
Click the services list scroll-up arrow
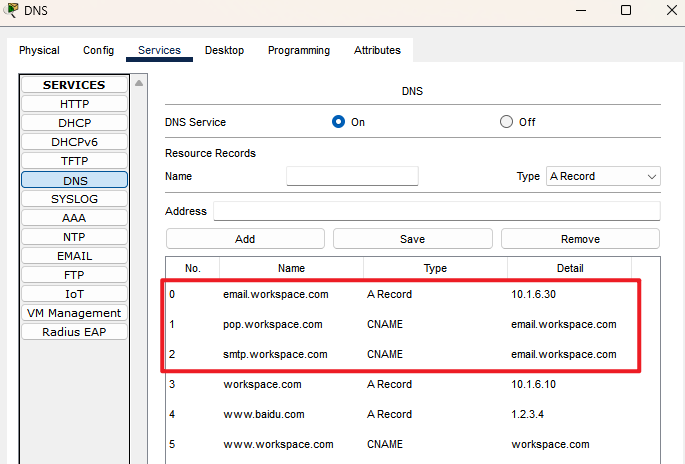click(x=139, y=83)
